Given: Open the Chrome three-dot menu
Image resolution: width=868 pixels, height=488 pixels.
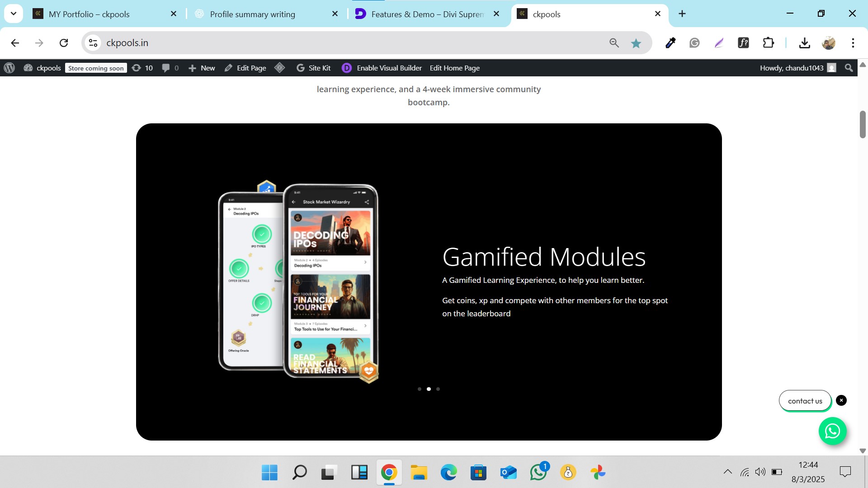Looking at the screenshot, I should click(853, 43).
